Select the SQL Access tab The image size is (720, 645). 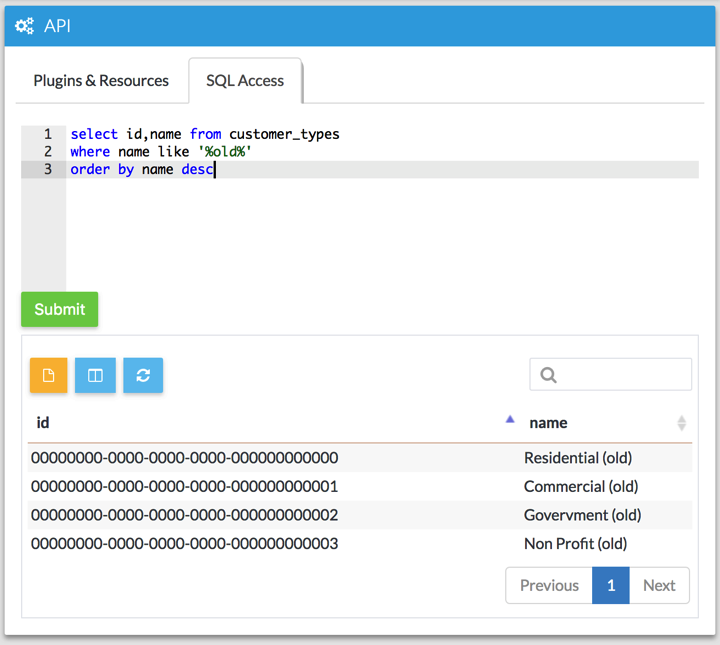[245, 81]
